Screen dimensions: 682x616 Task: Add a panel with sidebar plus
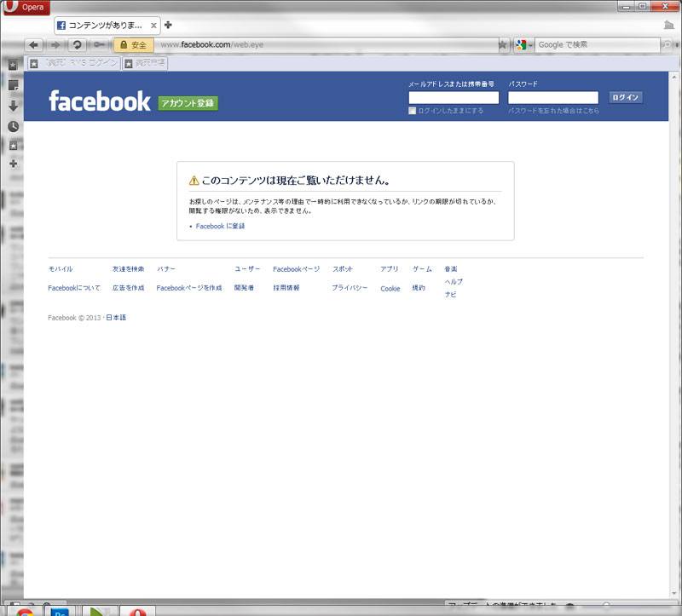(13, 164)
